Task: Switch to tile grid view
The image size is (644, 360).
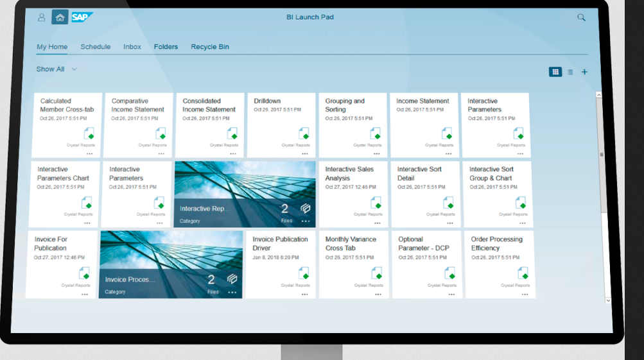Action: pyautogui.click(x=555, y=72)
